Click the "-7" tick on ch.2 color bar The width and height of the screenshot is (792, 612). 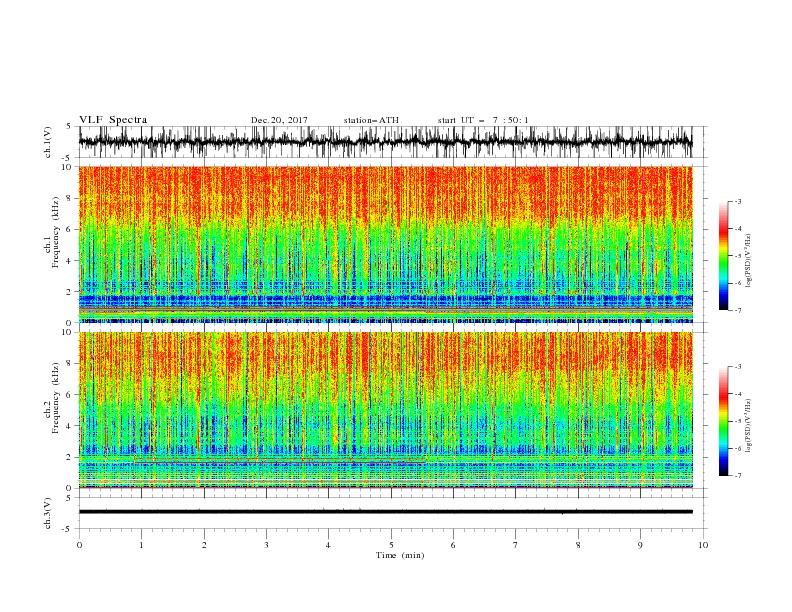point(737,476)
